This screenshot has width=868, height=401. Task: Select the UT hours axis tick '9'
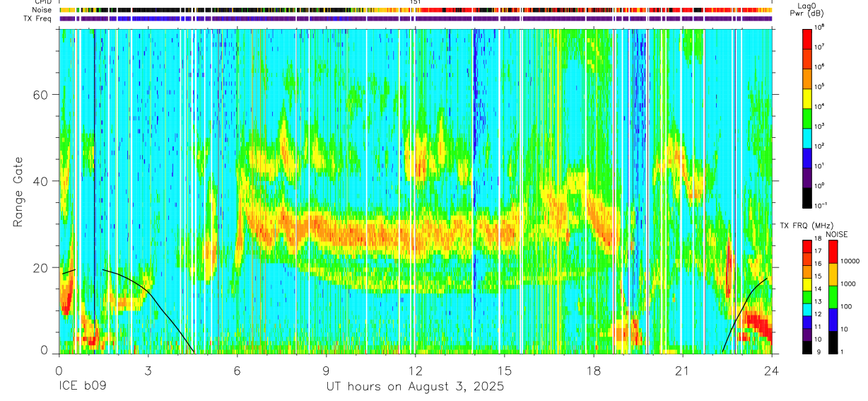[326, 370]
